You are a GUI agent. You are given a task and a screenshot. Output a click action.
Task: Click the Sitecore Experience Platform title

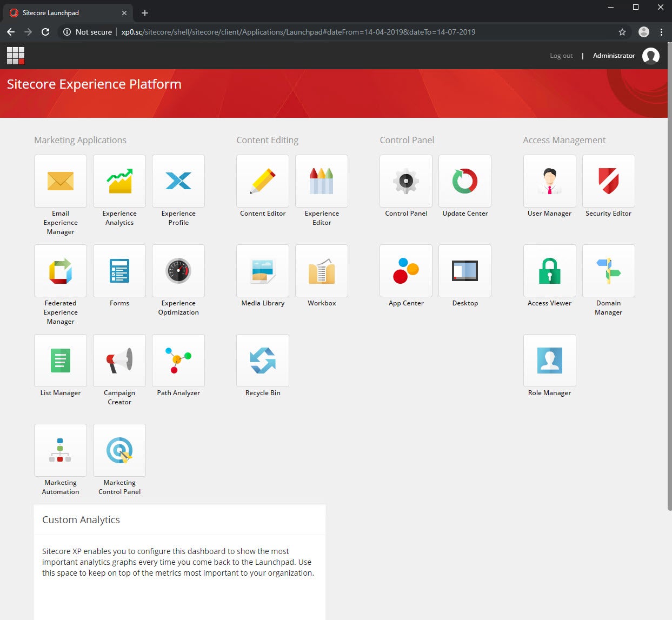tap(94, 84)
